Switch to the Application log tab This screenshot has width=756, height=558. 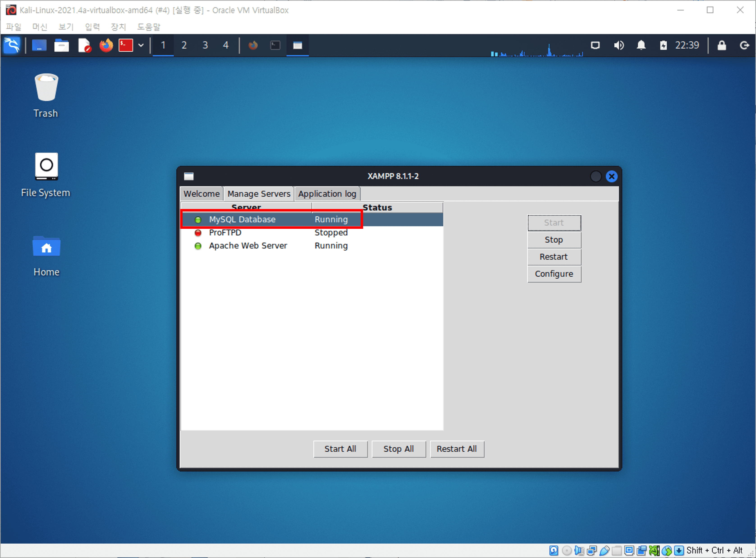click(327, 193)
